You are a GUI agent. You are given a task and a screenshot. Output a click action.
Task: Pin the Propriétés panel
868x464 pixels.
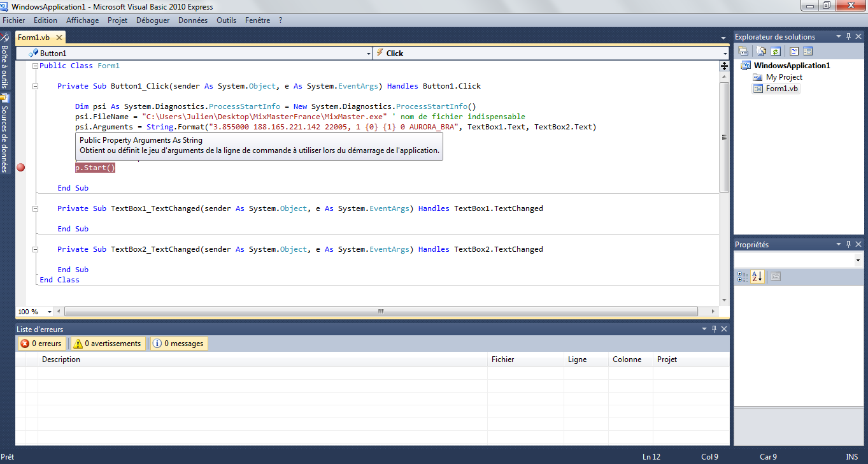click(848, 244)
